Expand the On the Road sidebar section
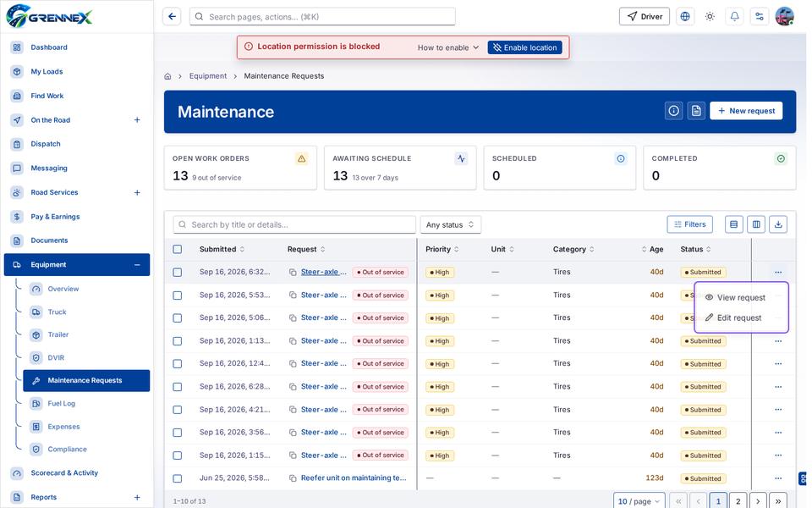This screenshot has height=508, width=812. click(x=137, y=120)
